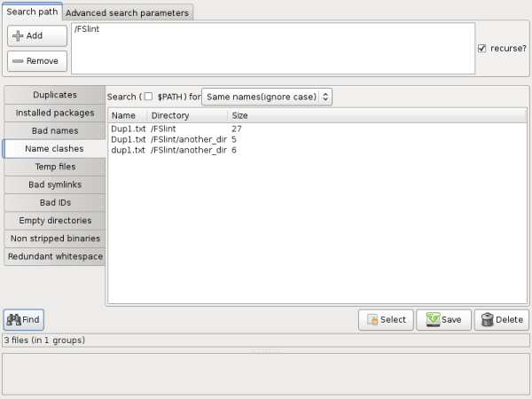Image resolution: width=532 pixels, height=399 pixels.
Task: Click the Add path button
Action: pyautogui.click(x=36, y=35)
